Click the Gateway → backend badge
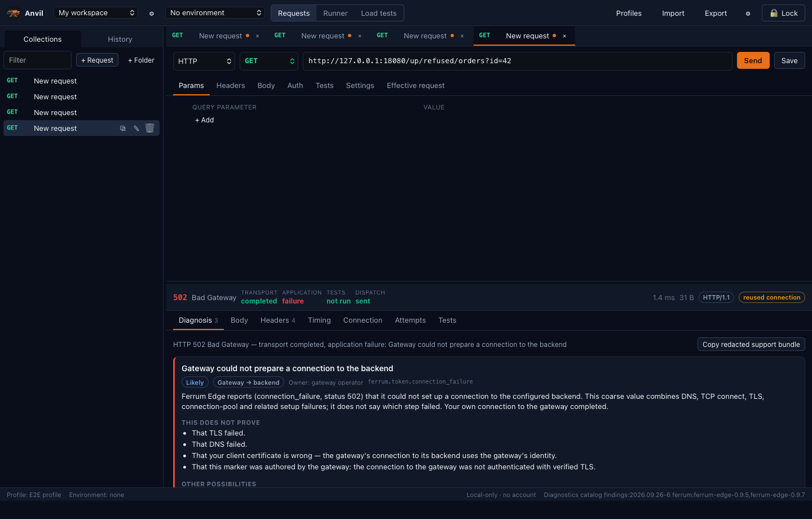This screenshot has height=519, width=812. (x=249, y=382)
